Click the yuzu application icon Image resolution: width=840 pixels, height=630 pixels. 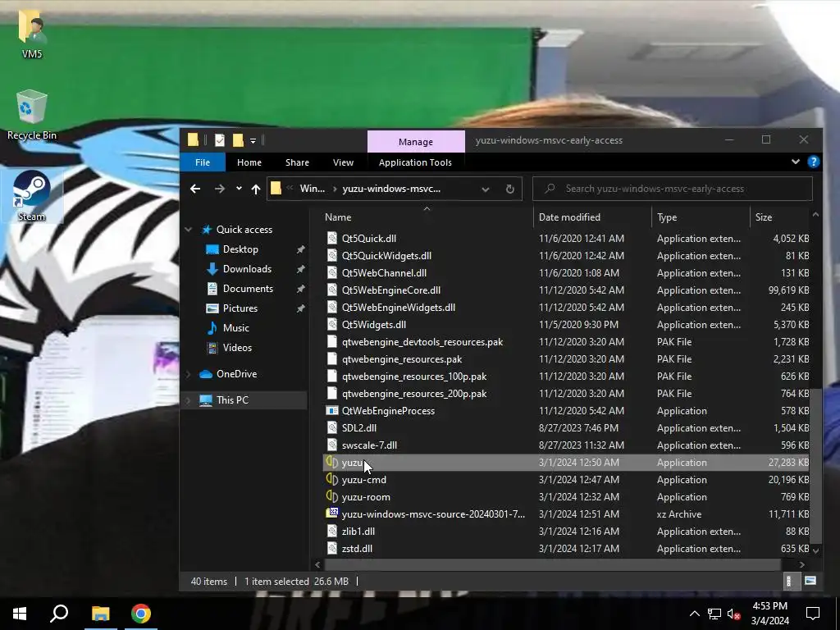(332, 463)
